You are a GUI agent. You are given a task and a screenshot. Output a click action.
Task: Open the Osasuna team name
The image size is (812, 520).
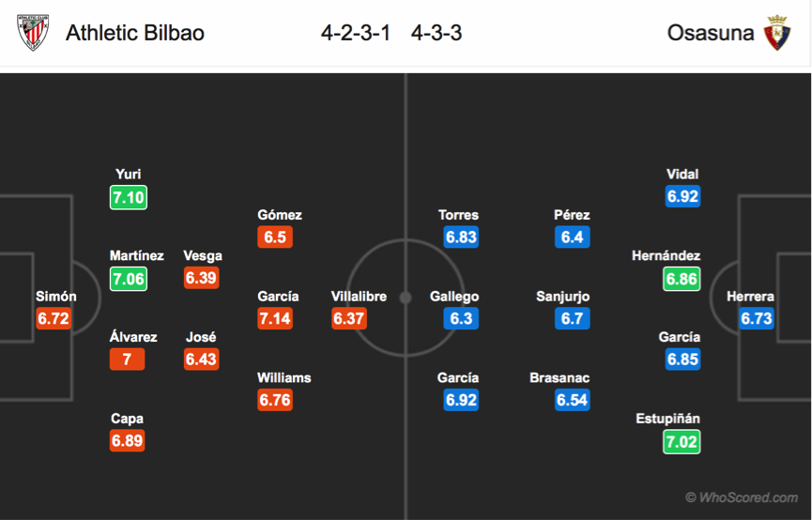[x=711, y=33]
